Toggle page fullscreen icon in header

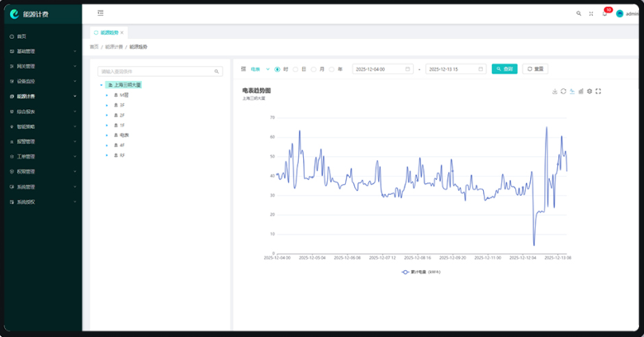tap(592, 13)
